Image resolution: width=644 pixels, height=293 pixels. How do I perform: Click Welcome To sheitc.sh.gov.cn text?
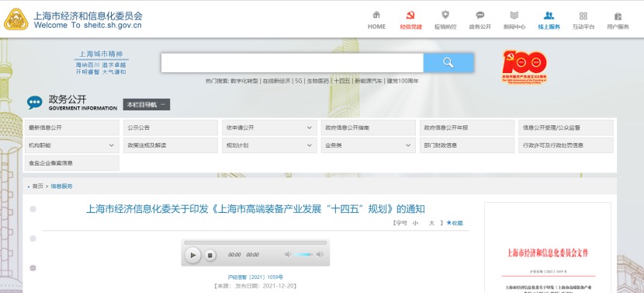point(88,25)
